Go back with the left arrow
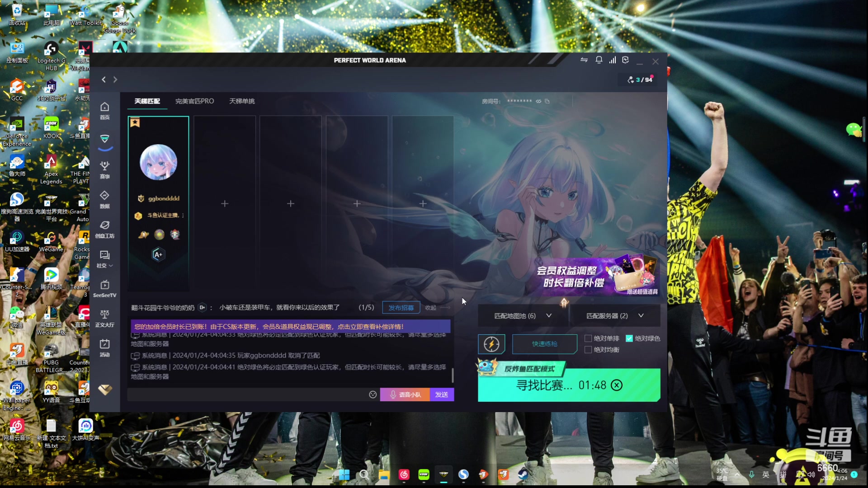868x488 pixels. pos(104,80)
